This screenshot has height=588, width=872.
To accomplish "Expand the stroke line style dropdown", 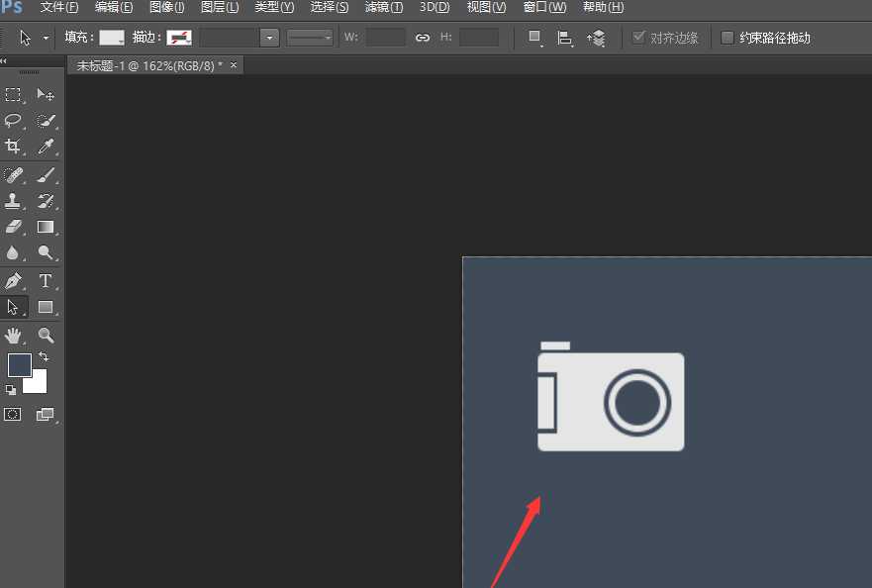I will point(311,38).
